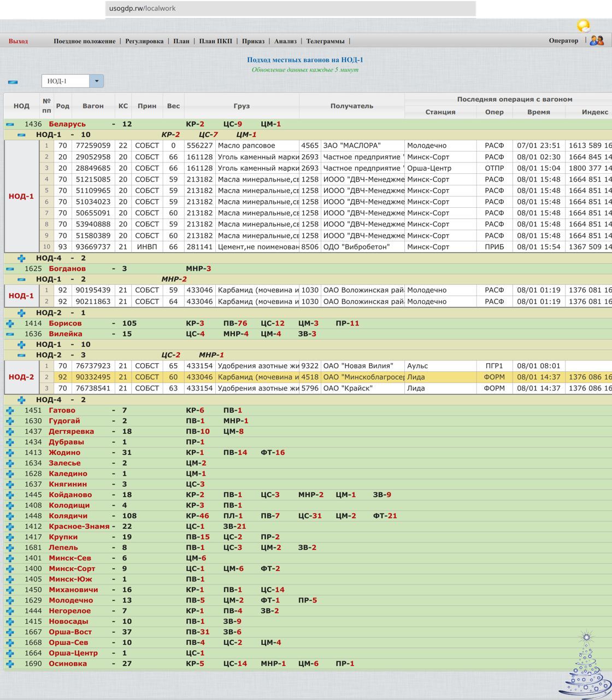The height and width of the screenshot is (700, 612).
Task: Click the blue minus icon beside НОД-1 dropdown
Action: point(13,82)
